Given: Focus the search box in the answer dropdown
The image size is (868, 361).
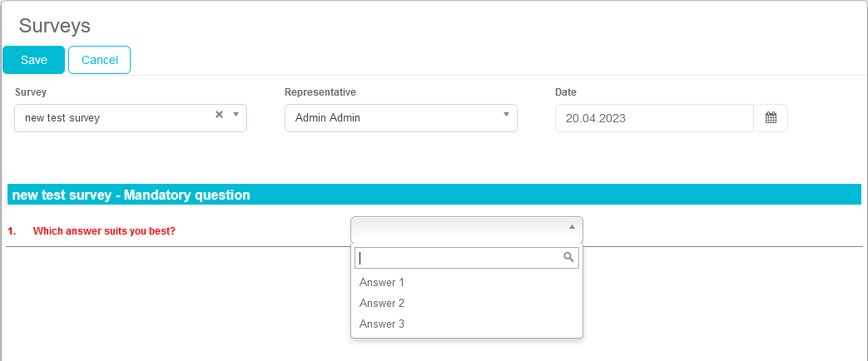Looking at the screenshot, I should [x=459, y=258].
